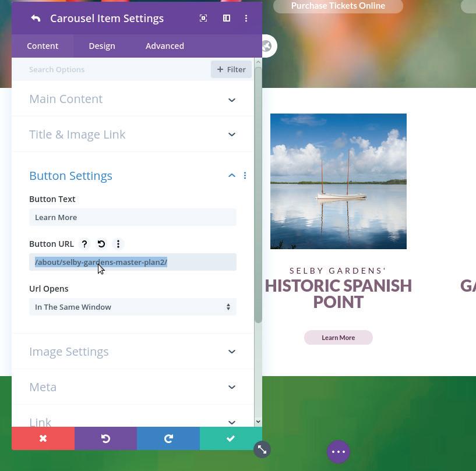476x471 pixels.
Task: Reset the Button URL field
Action: coord(101,244)
